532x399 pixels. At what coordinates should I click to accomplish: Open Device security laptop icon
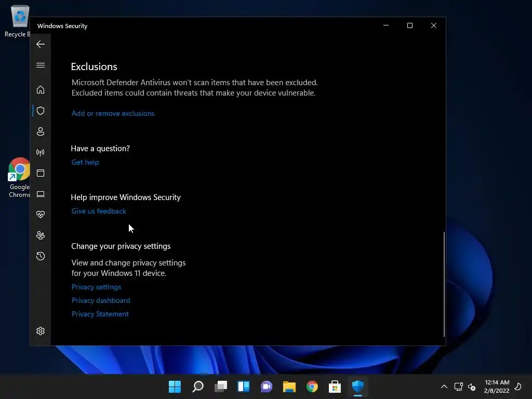tap(41, 194)
